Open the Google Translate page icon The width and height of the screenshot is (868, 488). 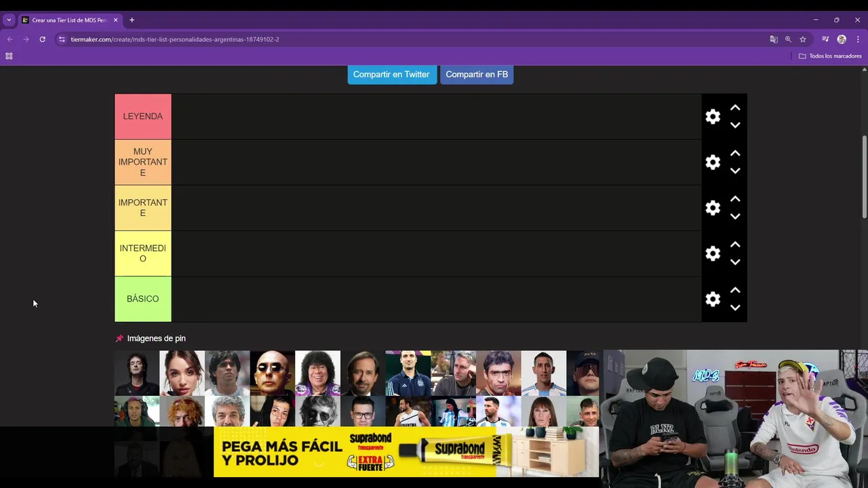click(774, 39)
